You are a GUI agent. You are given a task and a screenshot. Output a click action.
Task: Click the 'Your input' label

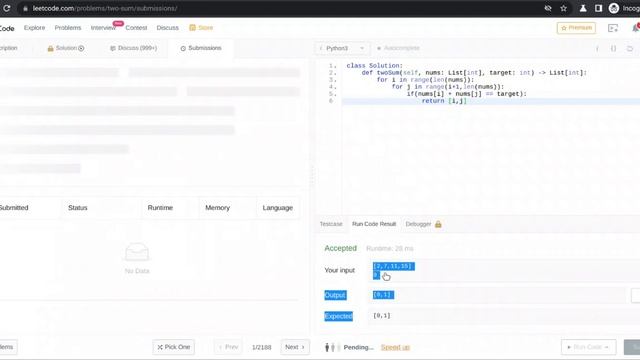tap(340, 270)
